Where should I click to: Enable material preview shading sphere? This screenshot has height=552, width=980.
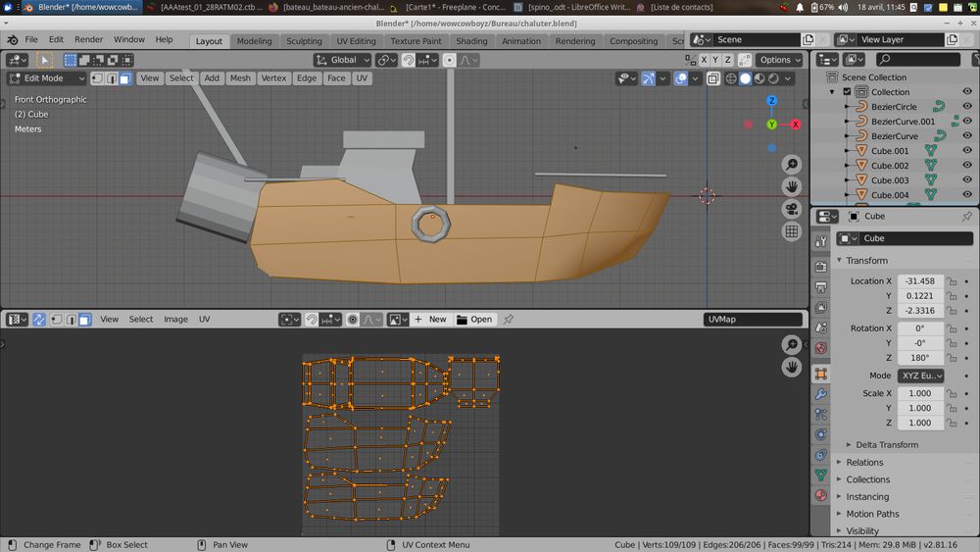pos(759,78)
